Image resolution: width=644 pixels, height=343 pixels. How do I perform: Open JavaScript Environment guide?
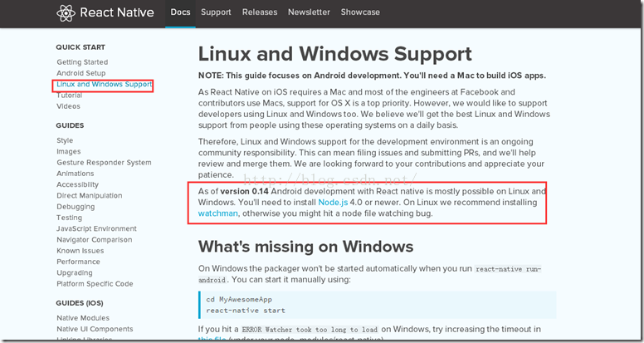(97, 228)
